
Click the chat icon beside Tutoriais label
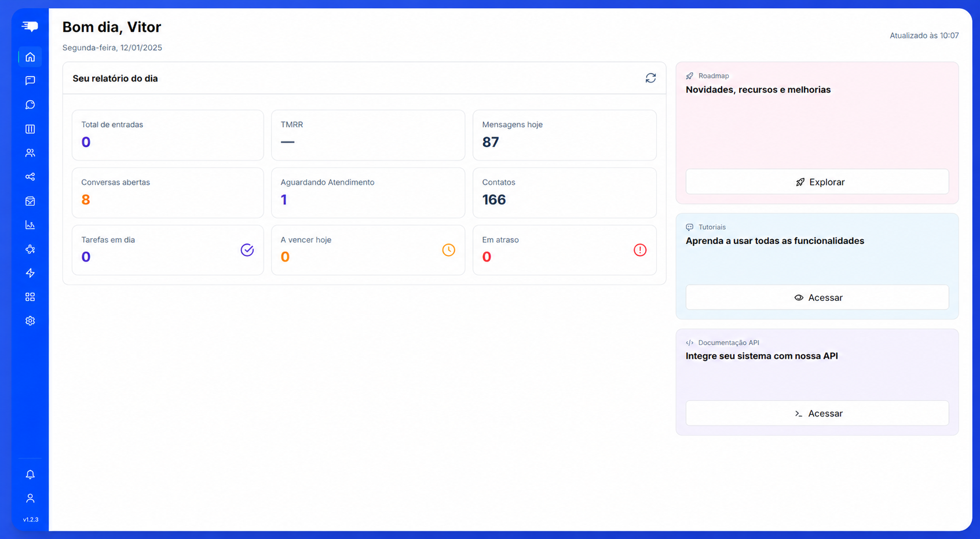(x=689, y=227)
